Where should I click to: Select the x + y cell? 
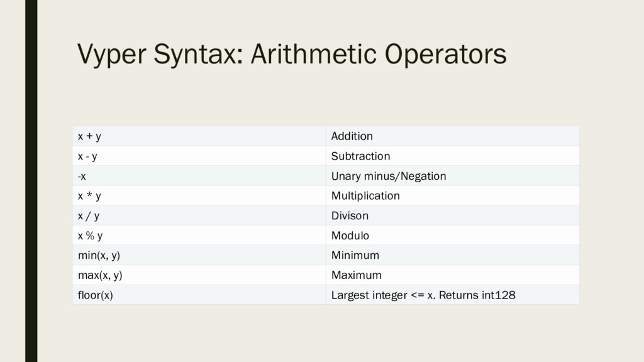click(199, 136)
